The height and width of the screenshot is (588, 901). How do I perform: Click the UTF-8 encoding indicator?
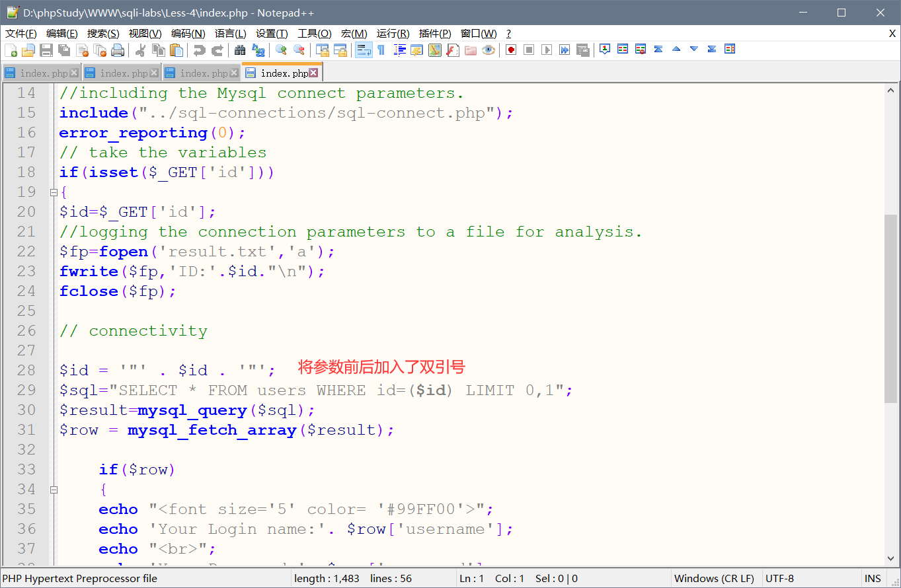click(780, 578)
